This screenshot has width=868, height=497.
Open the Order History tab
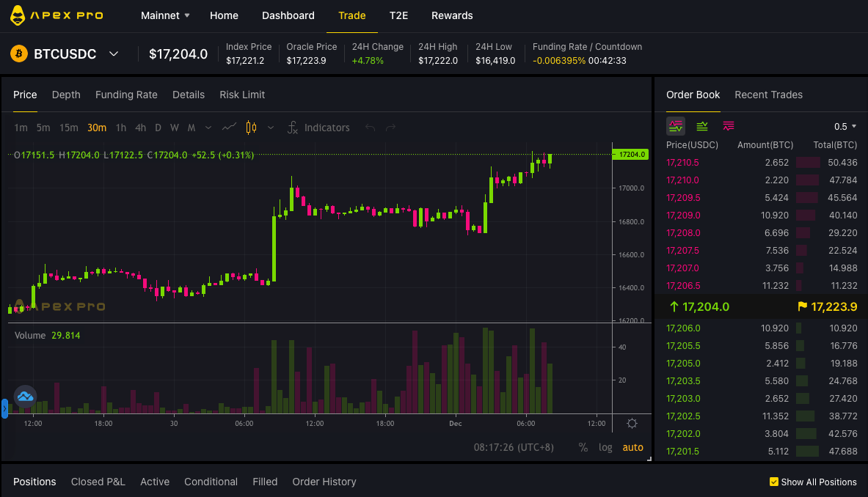tap(324, 482)
